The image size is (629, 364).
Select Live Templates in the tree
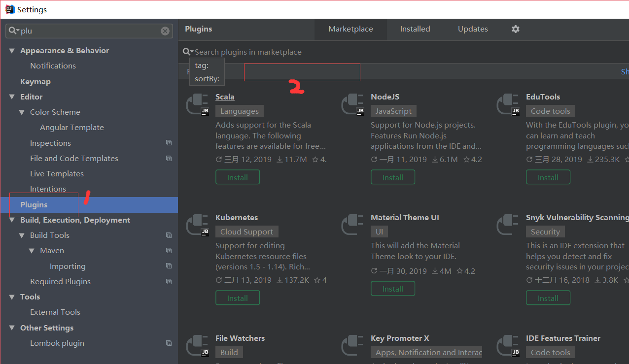click(57, 174)
